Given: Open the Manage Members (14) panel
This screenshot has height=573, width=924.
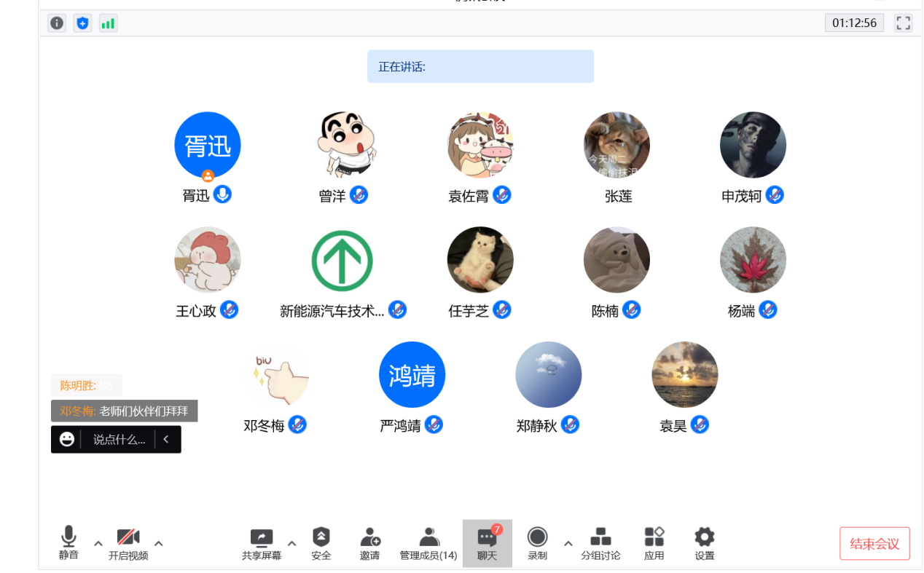Looking at the screenshot, I should click(428, 543).
